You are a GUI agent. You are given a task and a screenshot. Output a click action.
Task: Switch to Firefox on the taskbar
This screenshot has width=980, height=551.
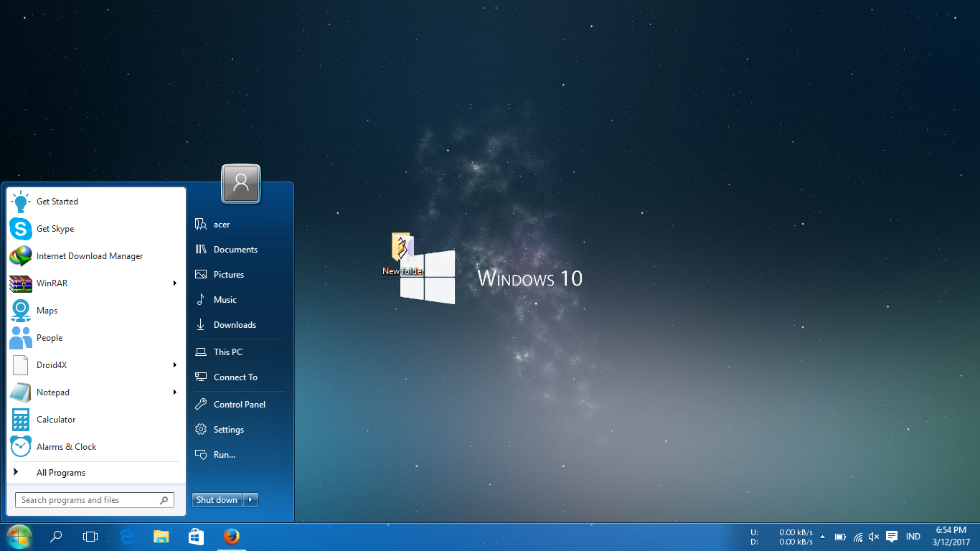[x=231, y=537]
